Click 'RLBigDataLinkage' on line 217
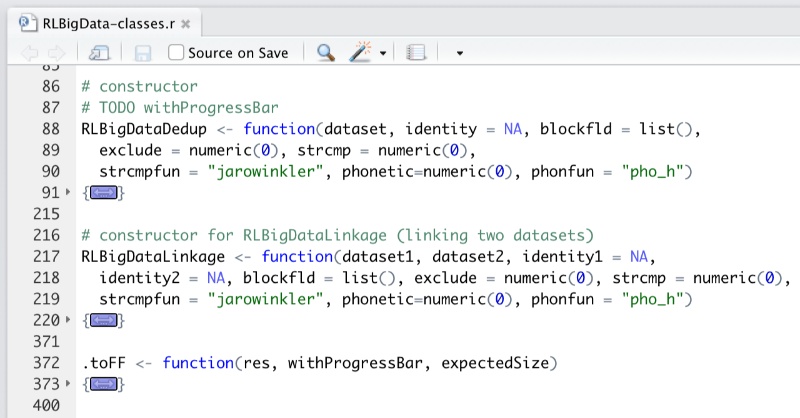 point(153,257)
